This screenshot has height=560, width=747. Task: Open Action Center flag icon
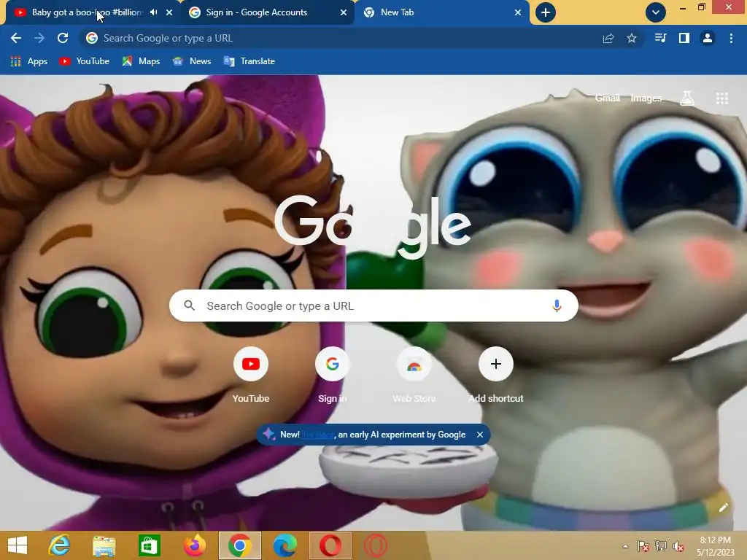643,546
